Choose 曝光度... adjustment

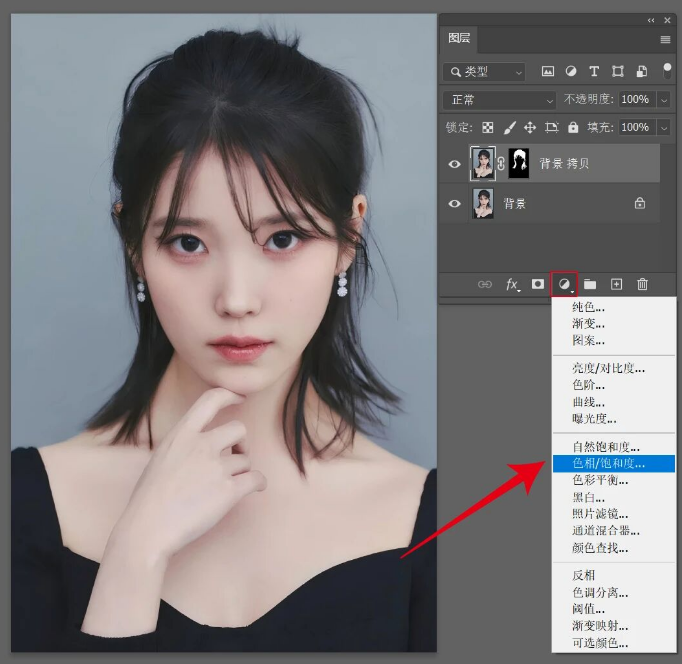614,419
